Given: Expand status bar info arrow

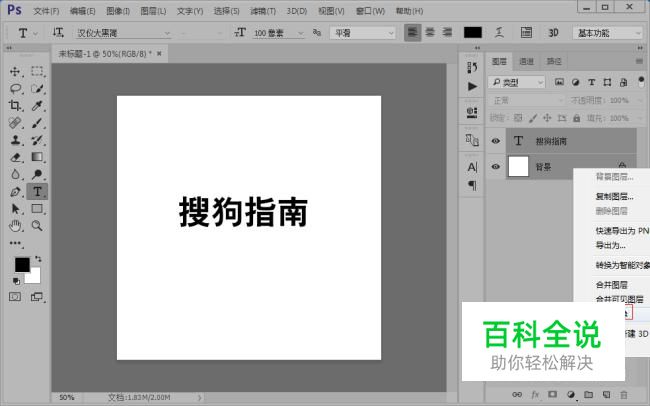Looking at the screenshot, I should tap(199, 397).
